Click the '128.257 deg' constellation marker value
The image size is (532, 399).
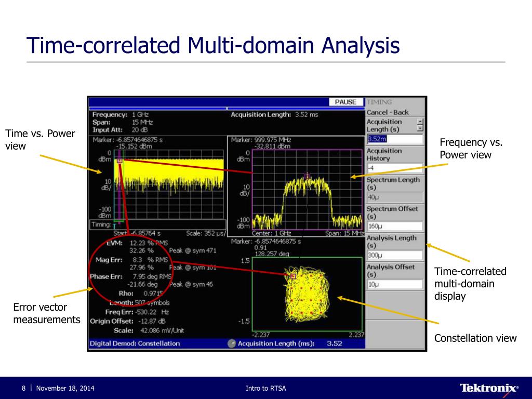point(272,254)
